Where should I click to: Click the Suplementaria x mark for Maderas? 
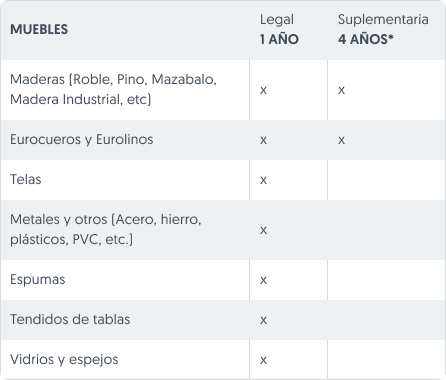click(x=341, y=90)
